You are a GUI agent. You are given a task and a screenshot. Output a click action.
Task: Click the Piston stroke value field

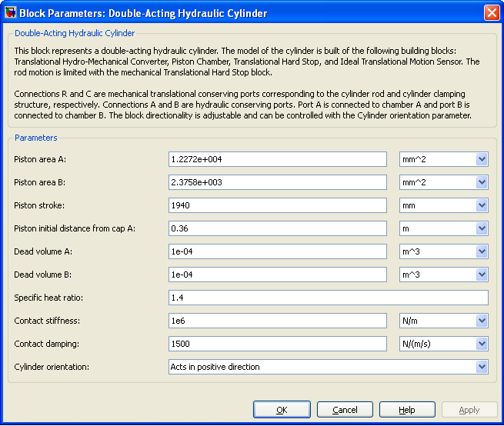pyautogui.click(x=278, y=205)
